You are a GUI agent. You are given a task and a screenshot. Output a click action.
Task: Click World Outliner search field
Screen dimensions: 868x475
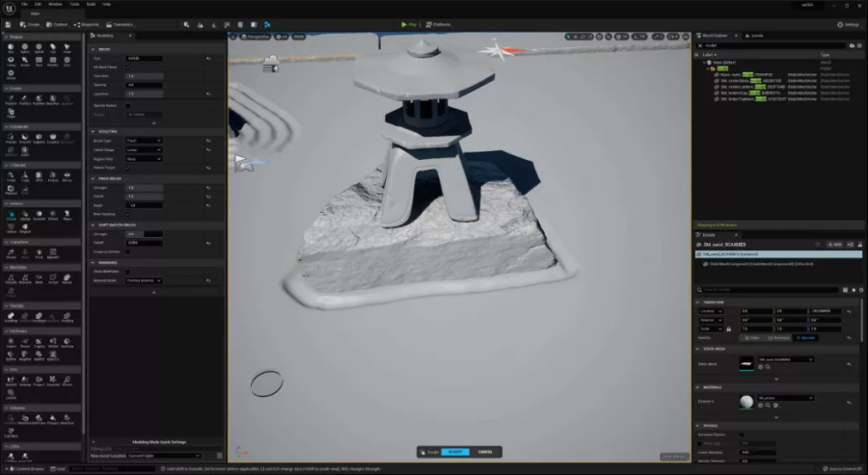[x=772, y=45]
